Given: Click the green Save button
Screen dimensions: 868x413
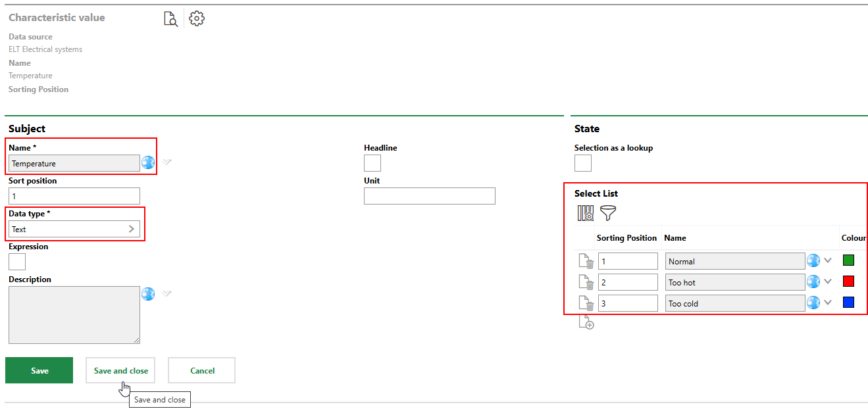Looking at the screenshot, I should click(39, 370).
